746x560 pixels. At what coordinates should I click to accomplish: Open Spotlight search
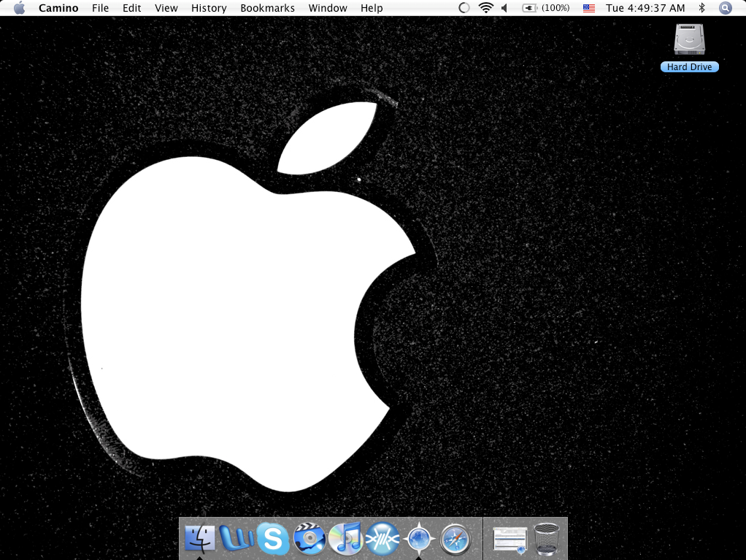tap(726, 7)
